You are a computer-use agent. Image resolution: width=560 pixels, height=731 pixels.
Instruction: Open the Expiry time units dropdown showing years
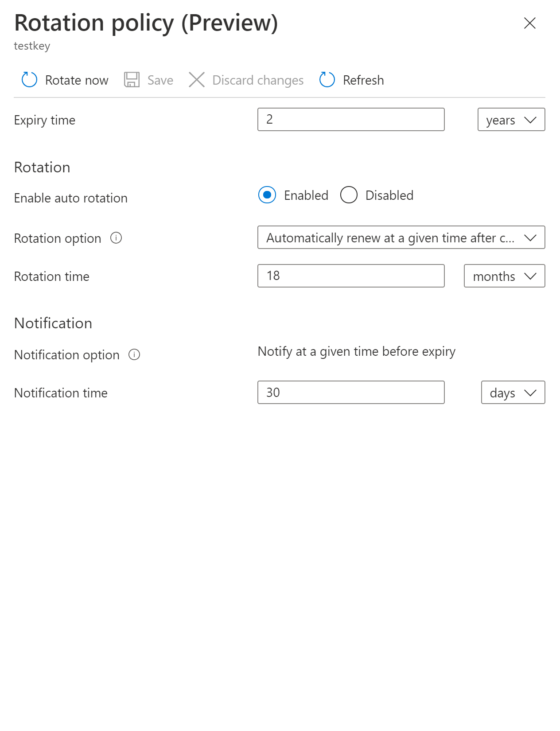(x=511, y=120)
